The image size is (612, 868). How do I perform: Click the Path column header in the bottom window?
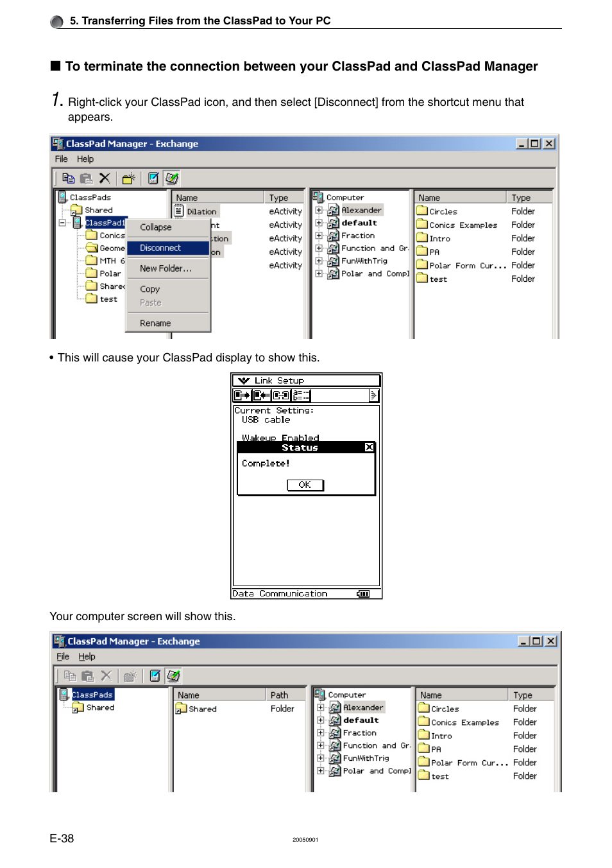(x=285, y=695)
